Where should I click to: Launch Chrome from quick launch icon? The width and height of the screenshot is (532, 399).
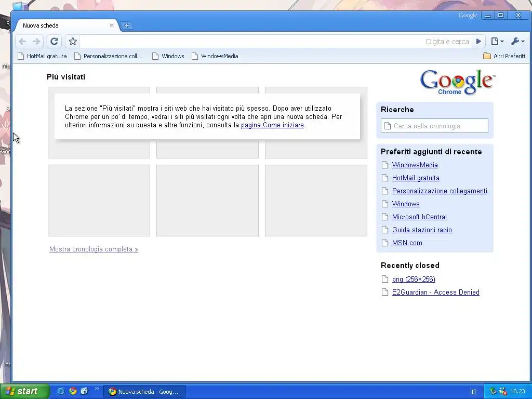click(73, 391)
